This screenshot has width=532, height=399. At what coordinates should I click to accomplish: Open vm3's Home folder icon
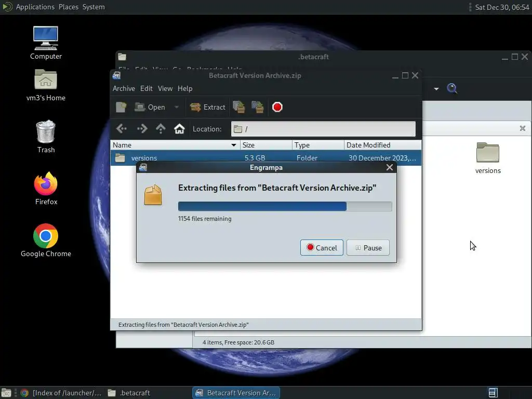(x=46, y=85)
